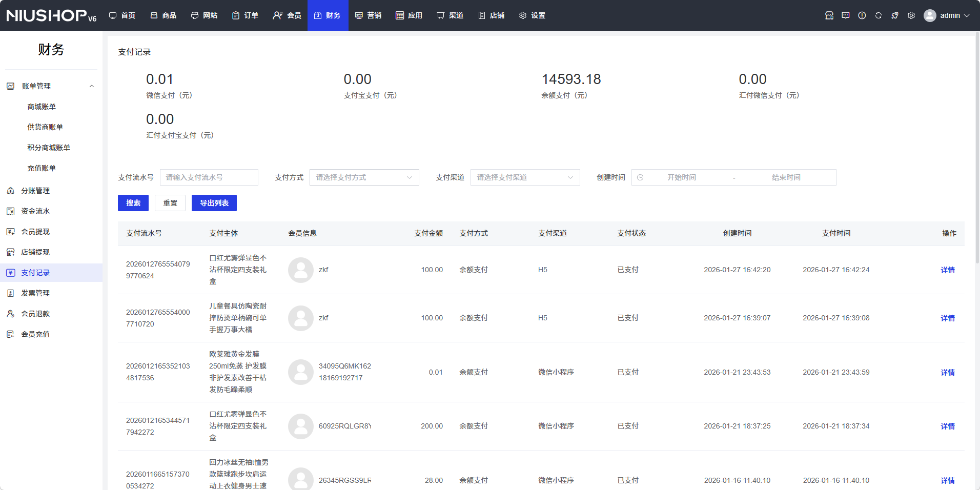Click zkf's avatar in the first row
980x490 pixels.
tap(301, 270)
